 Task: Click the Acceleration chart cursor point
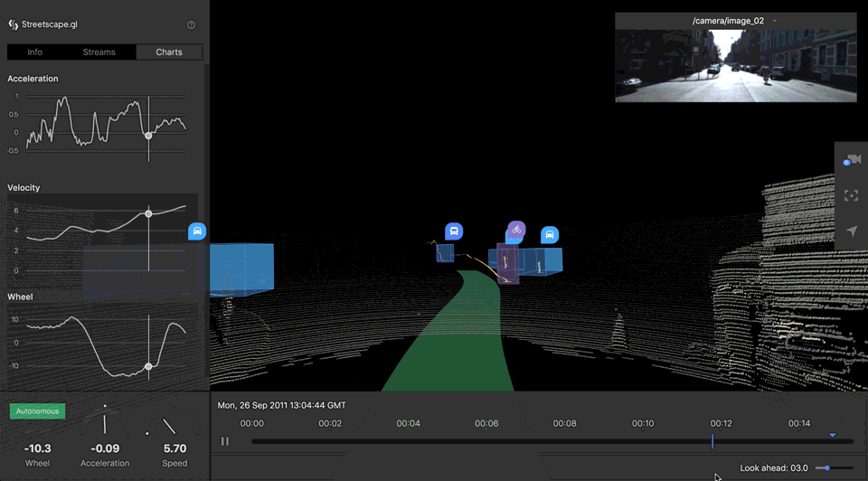(148, 136)
